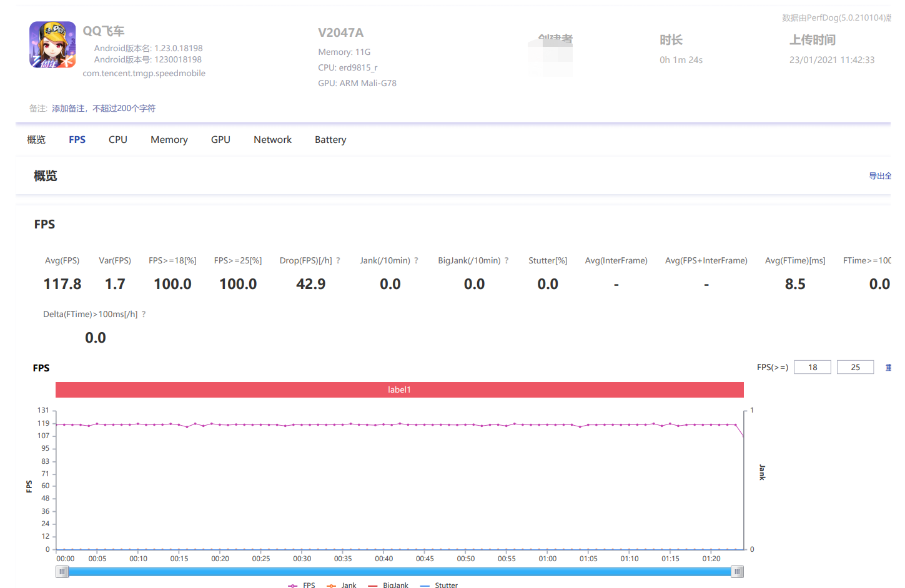This screenshot has height=588, width=905.
Task: Click the right handle of the time range slider
Action: (737, 572)
